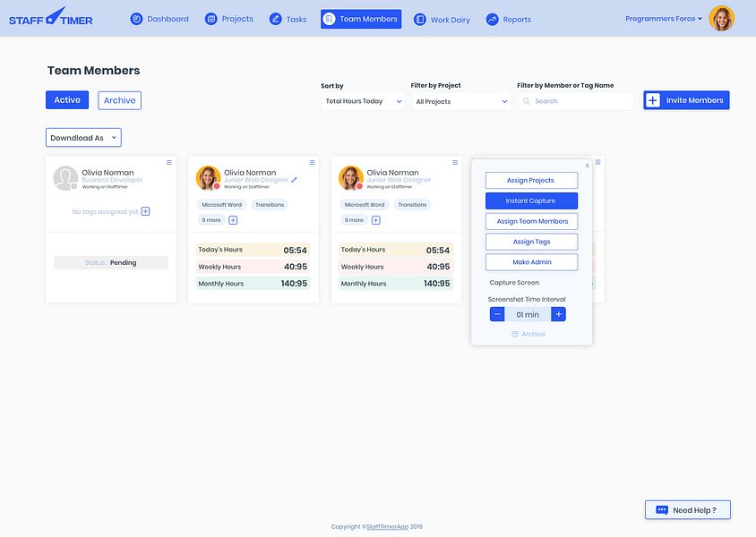Image resolution: width=756 pixels, height=537 pixels.
Task: Add tag plus icon on second card
Action: click(x=233, y=220)
